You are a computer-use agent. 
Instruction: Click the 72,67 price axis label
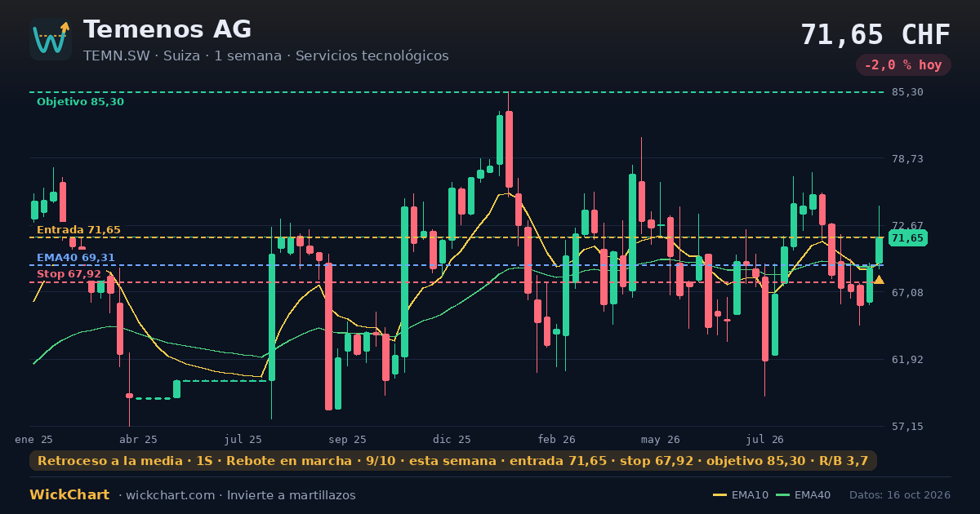click(908, 226)
